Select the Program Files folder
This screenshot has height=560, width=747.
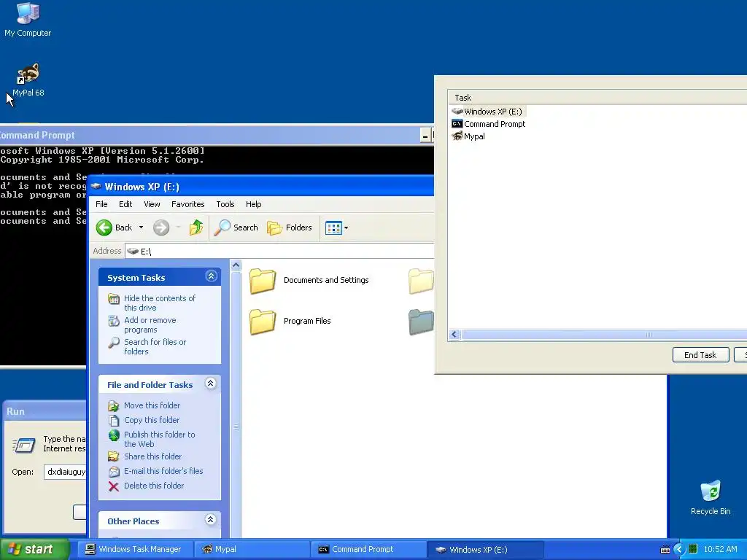click(x=290, y=322)
